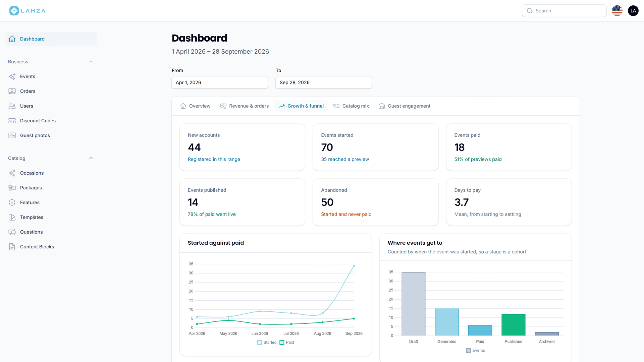This screenshot has width=644, height=362.
Task: Collapse the Business section chevron
Action: coord(91,62)
